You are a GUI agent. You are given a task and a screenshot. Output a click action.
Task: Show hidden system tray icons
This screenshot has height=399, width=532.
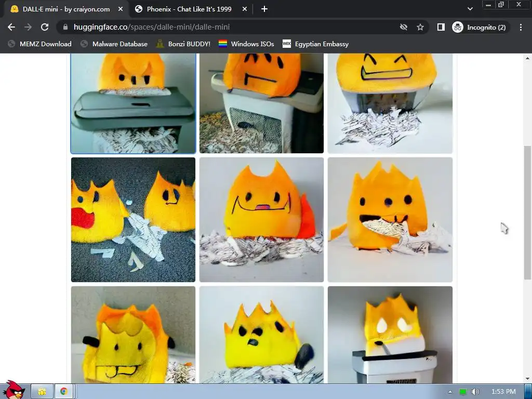[450, 392]
